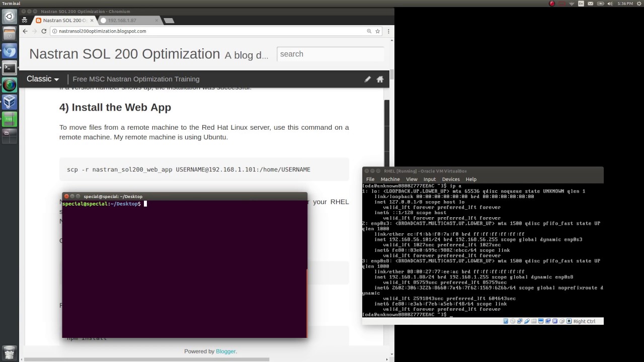Click VirtualBox mouse integration status icon
Image resolution: width=644 pixels, height=362 pixels.
562,321
